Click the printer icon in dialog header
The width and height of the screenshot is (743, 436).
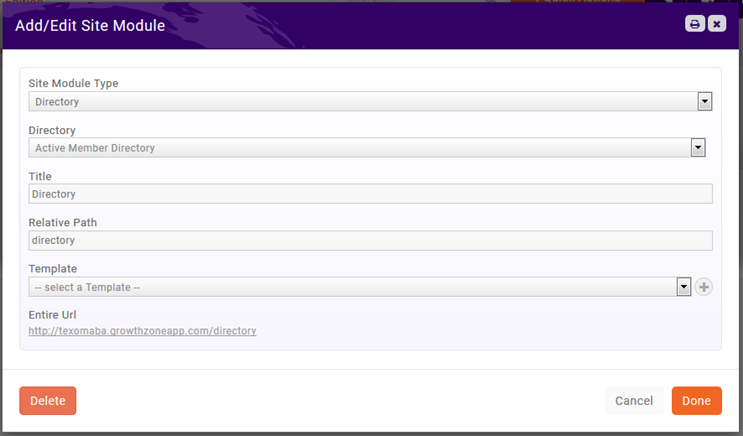[694, 24]
